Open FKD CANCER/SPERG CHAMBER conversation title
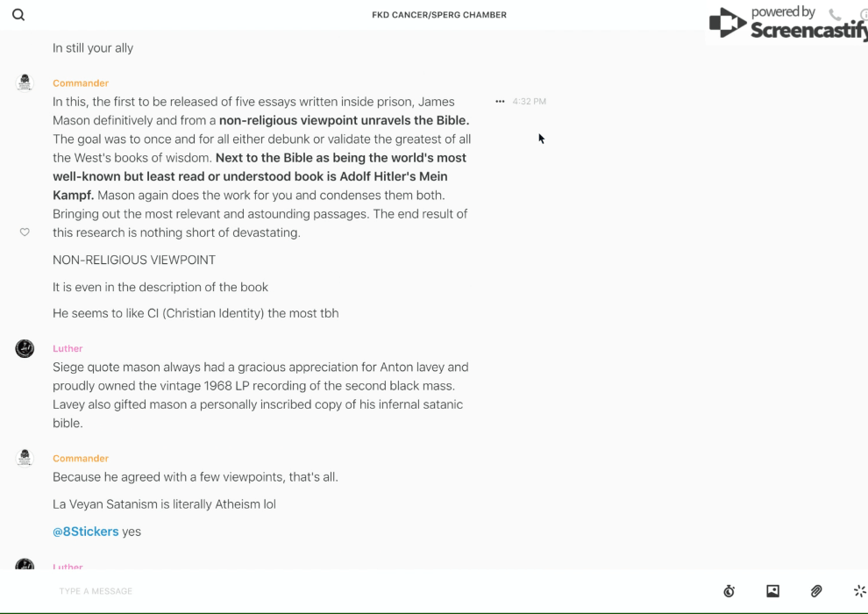Viewport: 868px width, 614px height. 438,15
